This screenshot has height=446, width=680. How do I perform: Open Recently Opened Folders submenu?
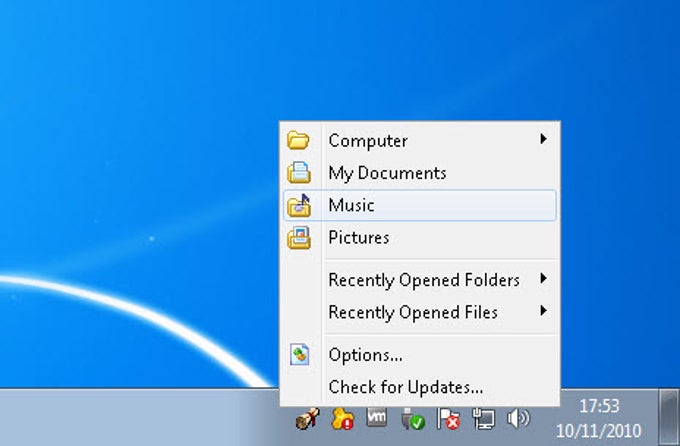click(x=420, y=280)
